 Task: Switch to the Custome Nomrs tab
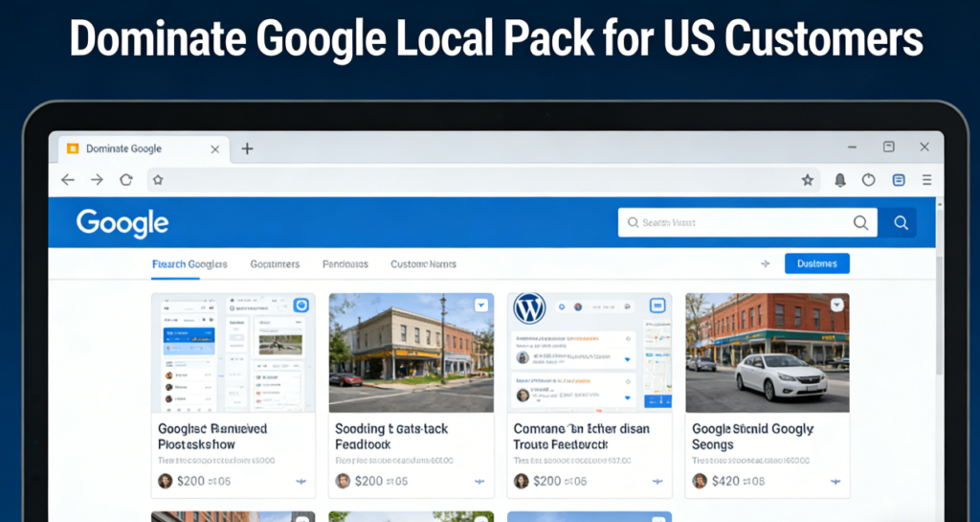point(423,264)
